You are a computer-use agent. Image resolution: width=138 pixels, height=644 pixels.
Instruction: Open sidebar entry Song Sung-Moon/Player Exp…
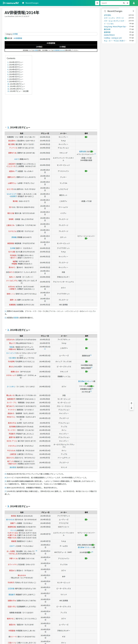115,27
